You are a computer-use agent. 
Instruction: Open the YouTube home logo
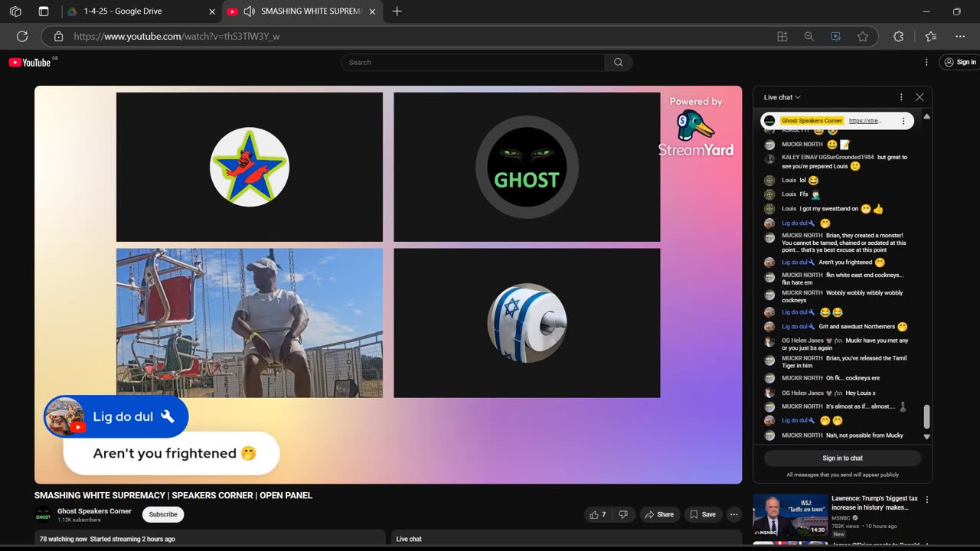pyautogui.click(x=30, y=63)
